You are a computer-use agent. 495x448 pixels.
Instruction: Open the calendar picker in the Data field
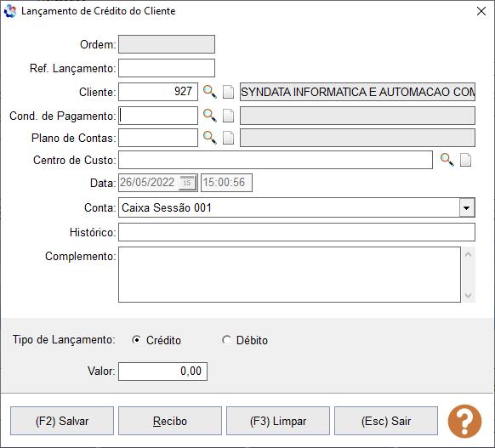[187, 183]
